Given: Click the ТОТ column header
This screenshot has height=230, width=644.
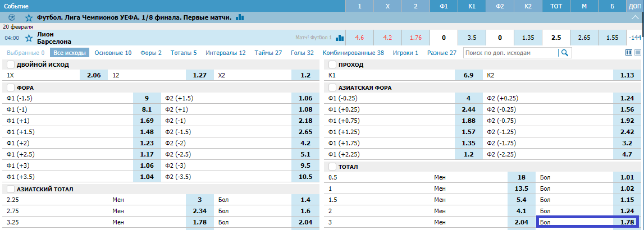Looking at the screenshot, I should point(555,6).
